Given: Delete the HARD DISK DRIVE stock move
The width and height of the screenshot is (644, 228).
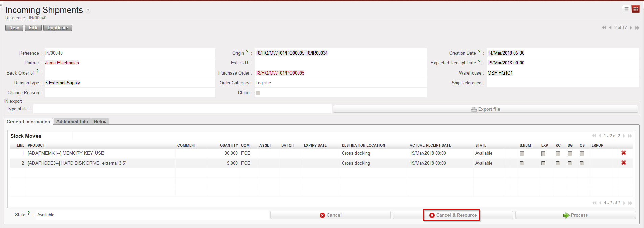Looking at the screenshot, I should click(624, 163).
